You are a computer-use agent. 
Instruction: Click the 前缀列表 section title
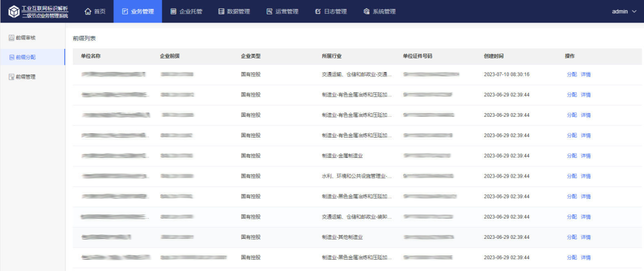[84, 39]
